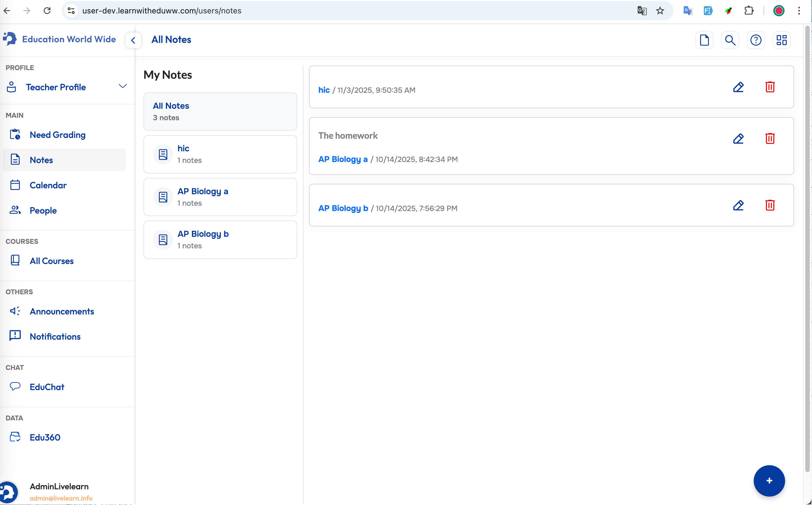Edit the AP Biology a homework note
This screenshot has width=812, height=505.
(738, 139)
